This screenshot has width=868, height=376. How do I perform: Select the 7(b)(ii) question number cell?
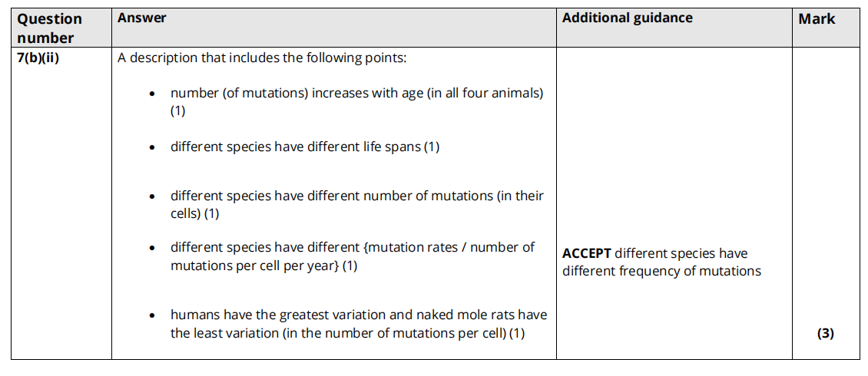point(38,58)
